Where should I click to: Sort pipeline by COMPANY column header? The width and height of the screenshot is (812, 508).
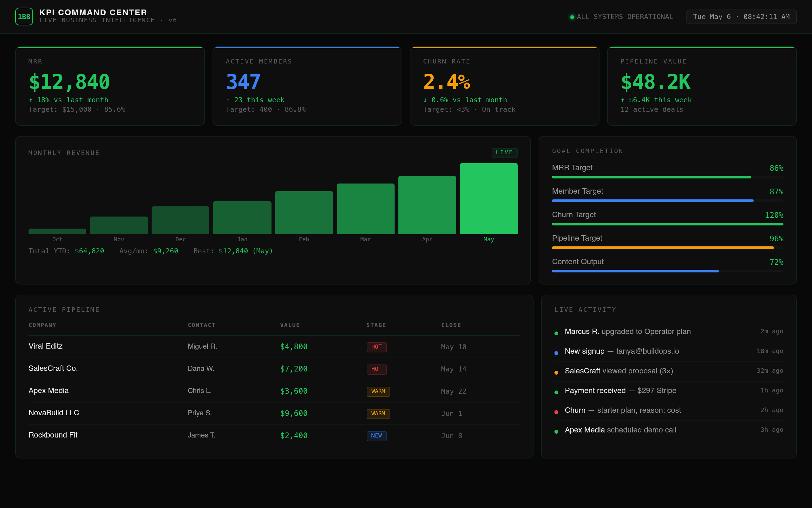(x=42, y=325)
